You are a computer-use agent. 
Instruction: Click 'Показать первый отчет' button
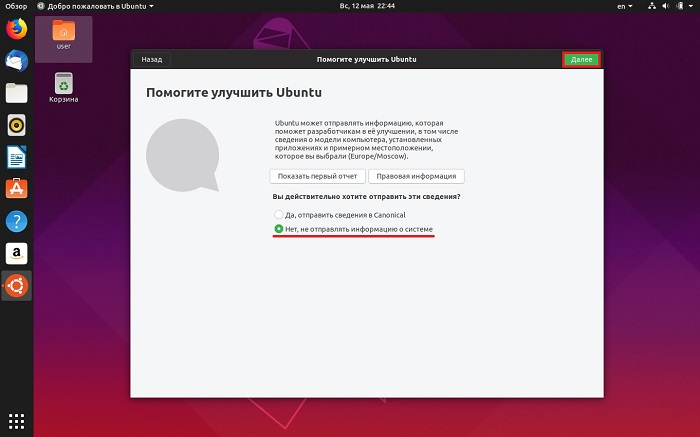(317, 176)
